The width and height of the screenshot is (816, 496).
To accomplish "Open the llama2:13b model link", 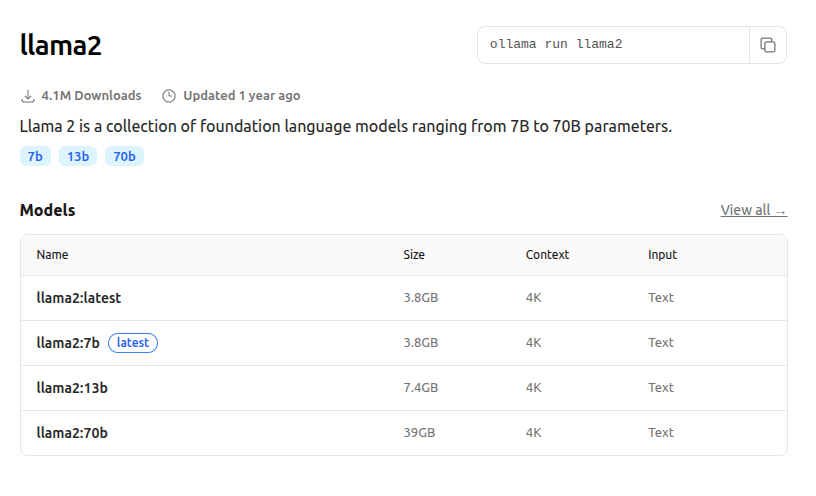I will [72, 387].
